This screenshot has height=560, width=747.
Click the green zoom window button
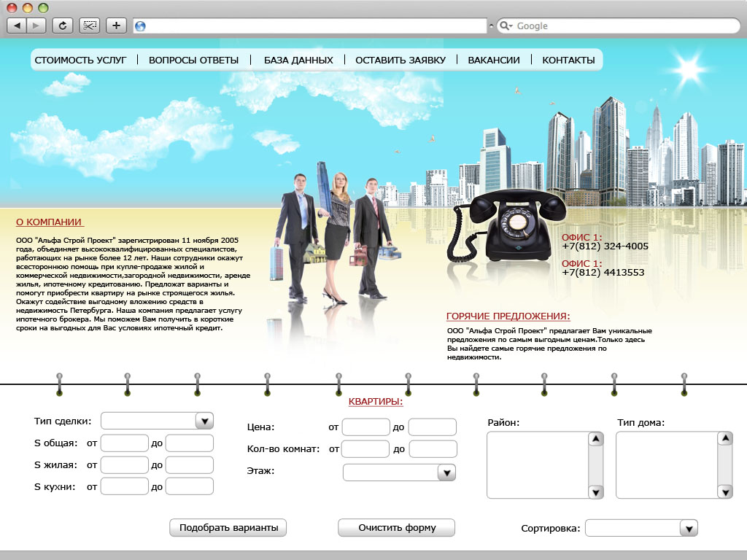pos(43,7)
